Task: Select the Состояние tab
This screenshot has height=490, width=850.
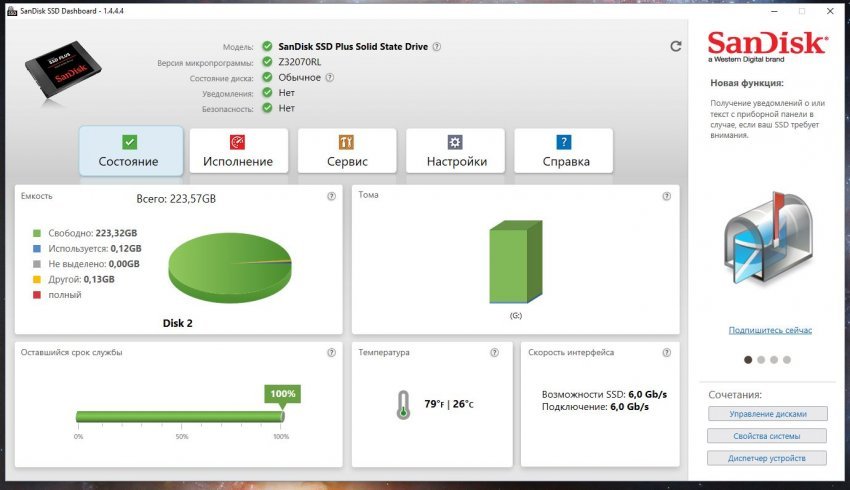Action: 131,151
